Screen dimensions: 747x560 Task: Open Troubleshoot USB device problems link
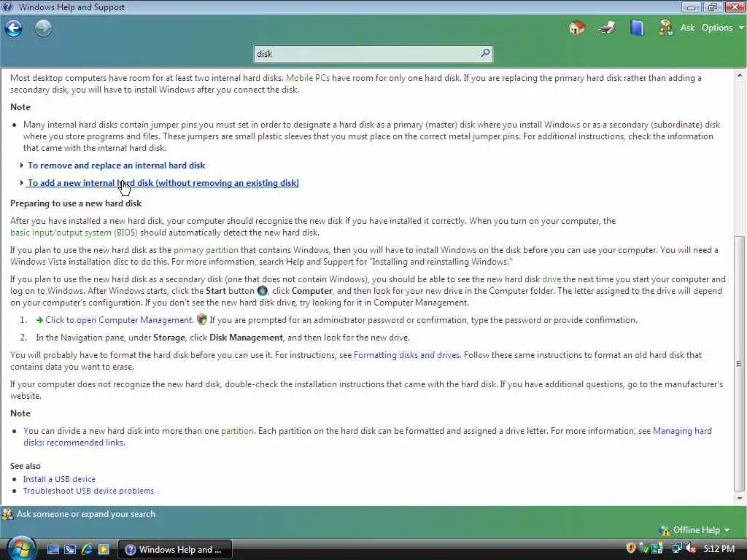pos(88,491)
